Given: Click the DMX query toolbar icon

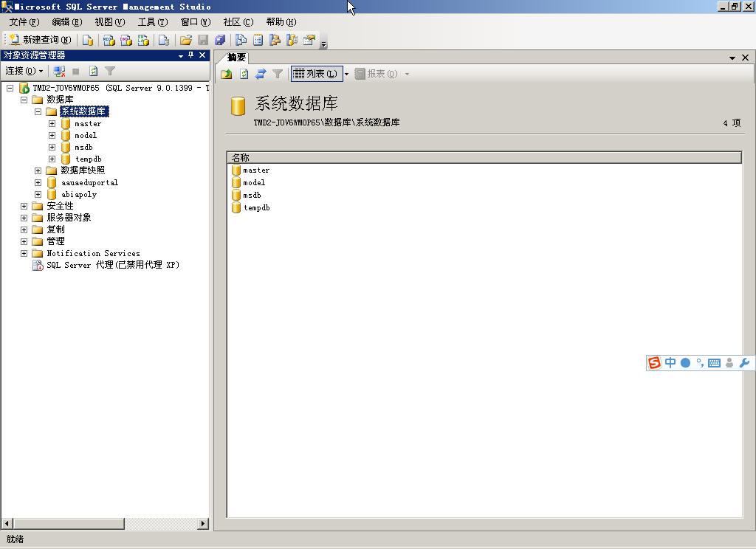Looking at the screenshot, I should coord(126,40).
